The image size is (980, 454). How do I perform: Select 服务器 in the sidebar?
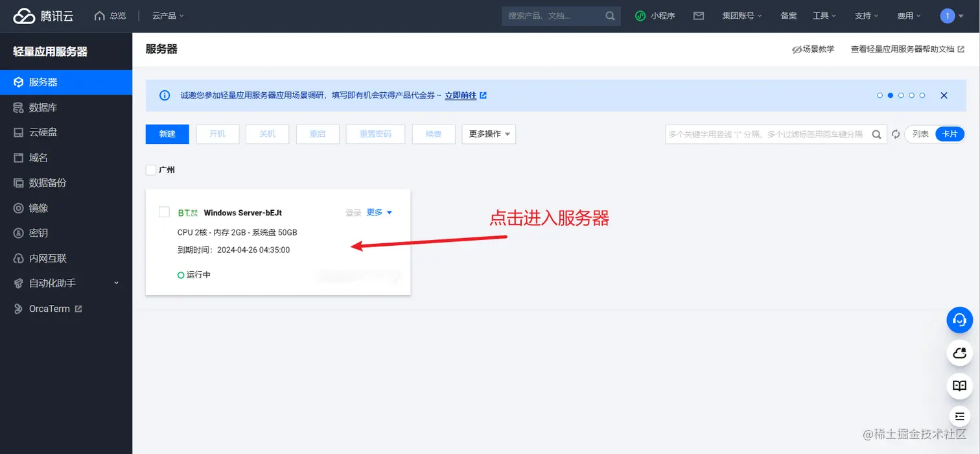pos(66,82)
